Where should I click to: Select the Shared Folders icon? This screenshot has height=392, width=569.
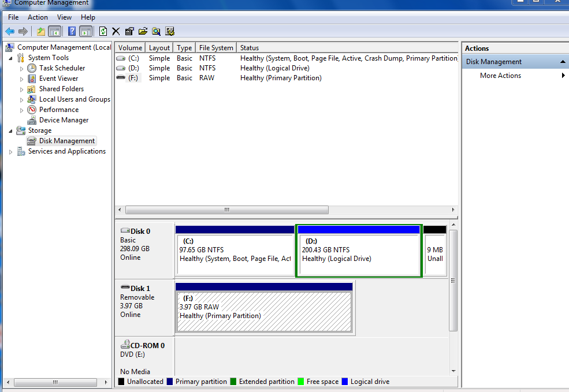tap(32, 89)
